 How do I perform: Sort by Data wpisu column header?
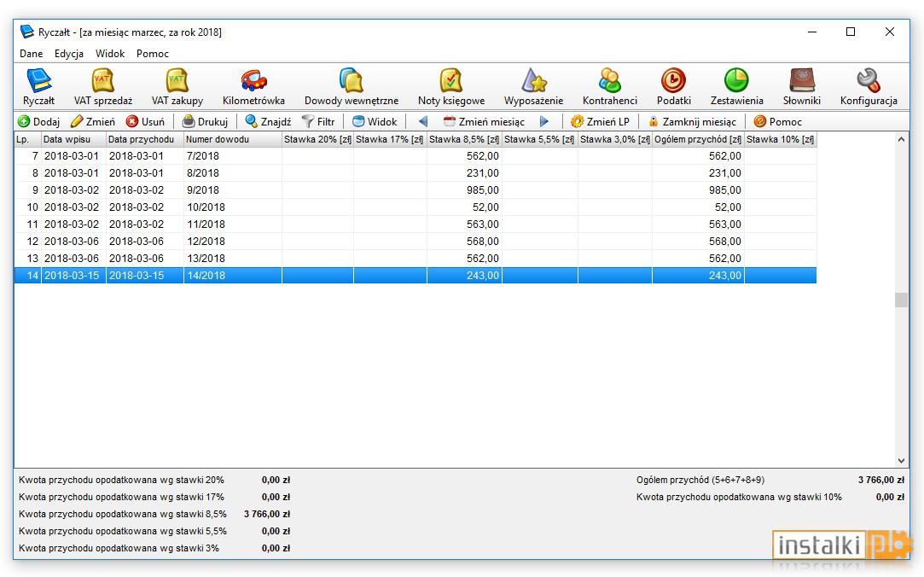(x=73, y=139)
